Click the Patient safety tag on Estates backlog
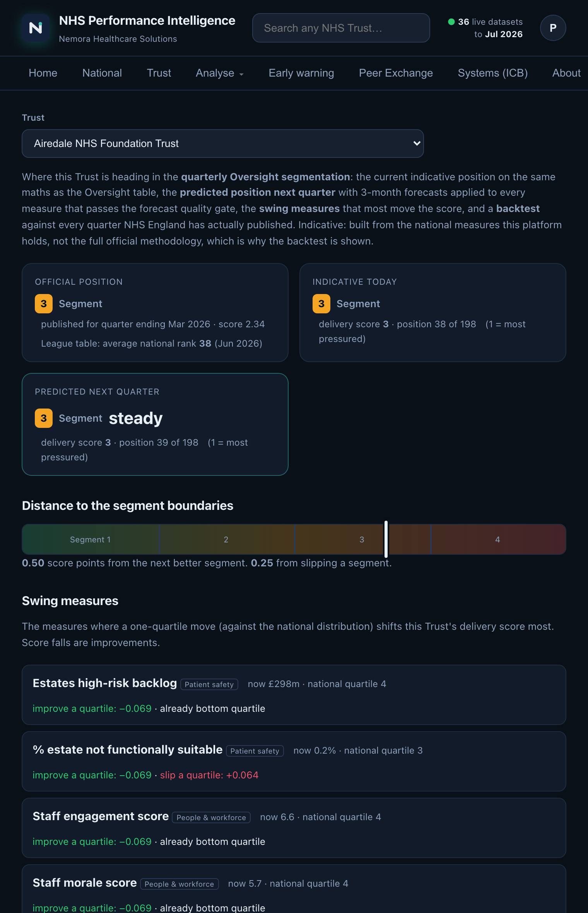Image resolution: width=588 pixels, height=913 pixels. point(209,684)
